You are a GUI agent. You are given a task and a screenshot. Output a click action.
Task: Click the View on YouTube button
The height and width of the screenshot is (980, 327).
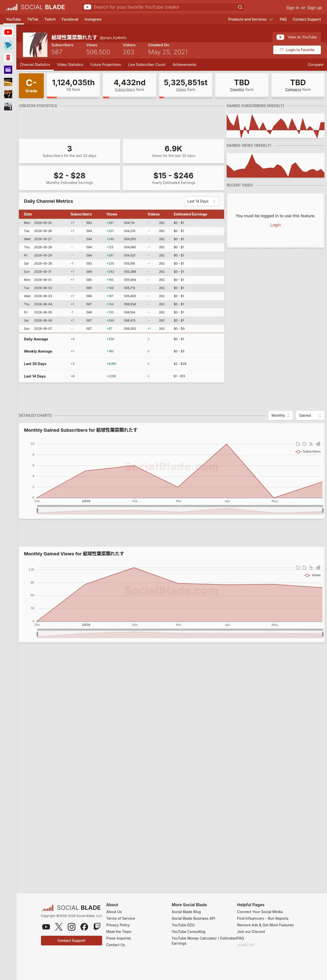296,37
